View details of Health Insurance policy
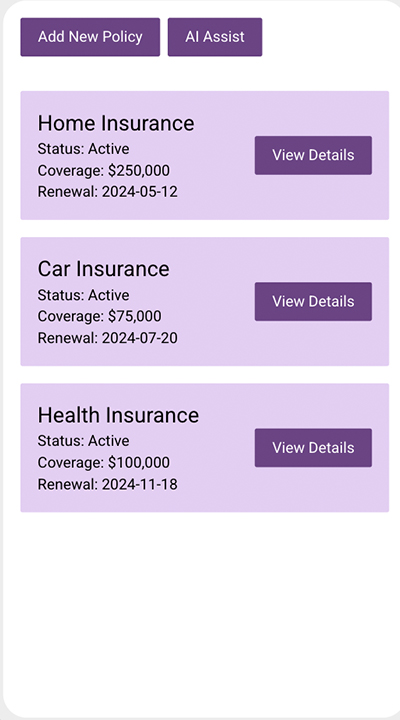The image size is (400, 720). 313,448
